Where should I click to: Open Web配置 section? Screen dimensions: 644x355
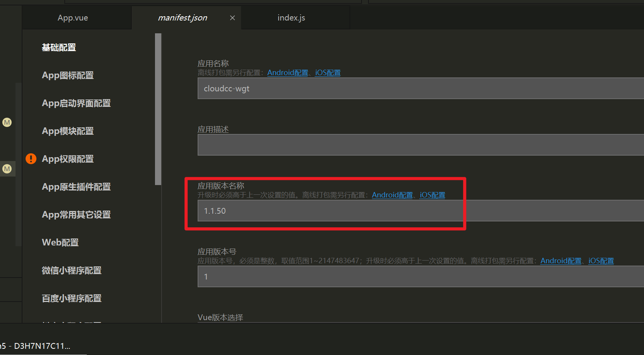point(60,242)
